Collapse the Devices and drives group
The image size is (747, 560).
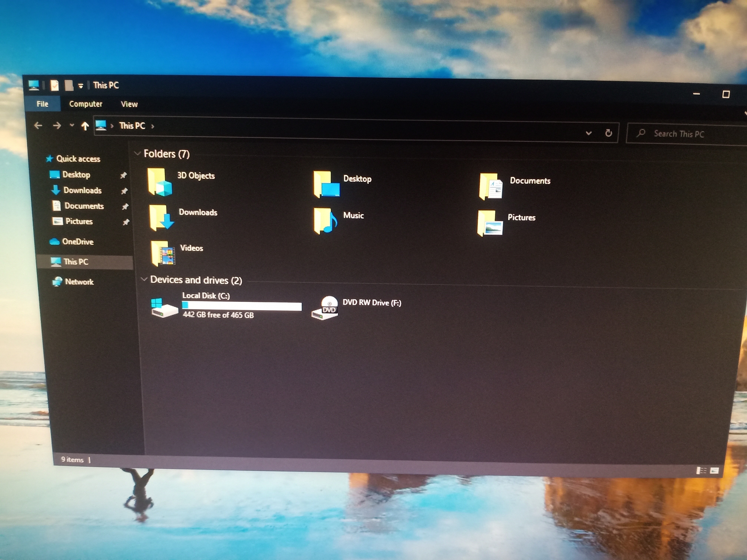pos(144,279)
